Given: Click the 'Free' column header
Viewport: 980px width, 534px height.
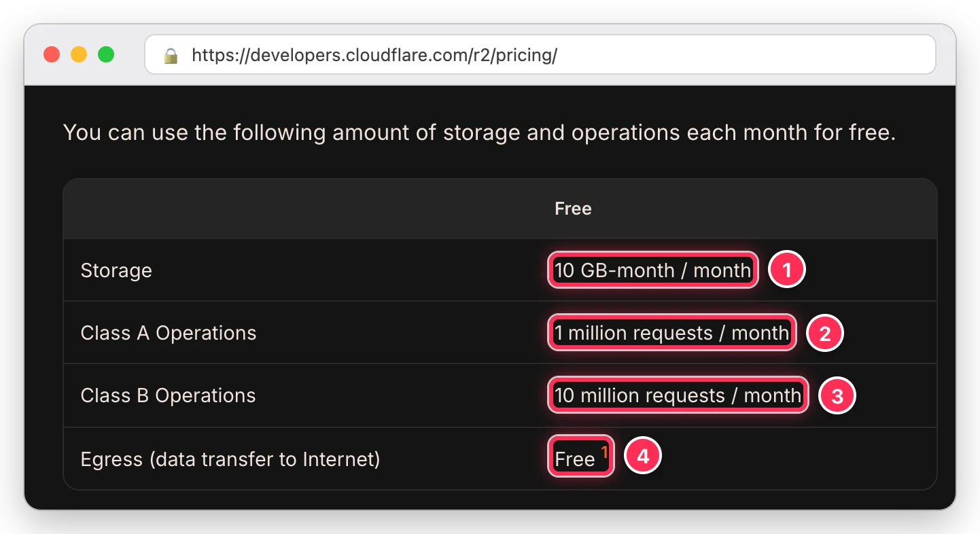Looking at the screenshot, I should click(573, 209).
